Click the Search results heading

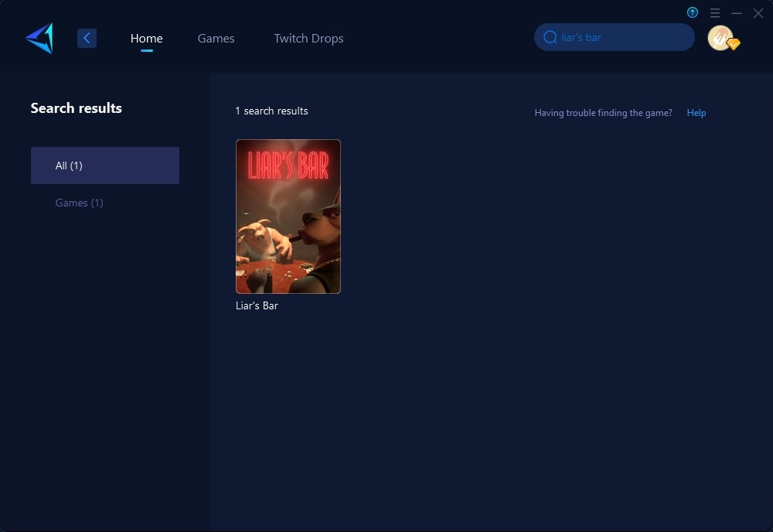(x=77, y=108)
